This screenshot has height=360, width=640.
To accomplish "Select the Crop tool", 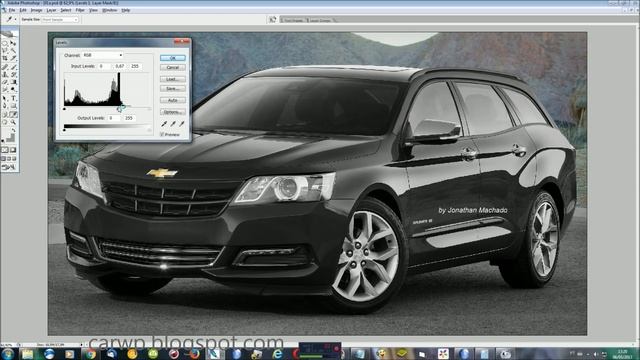I will coord(5,58).
